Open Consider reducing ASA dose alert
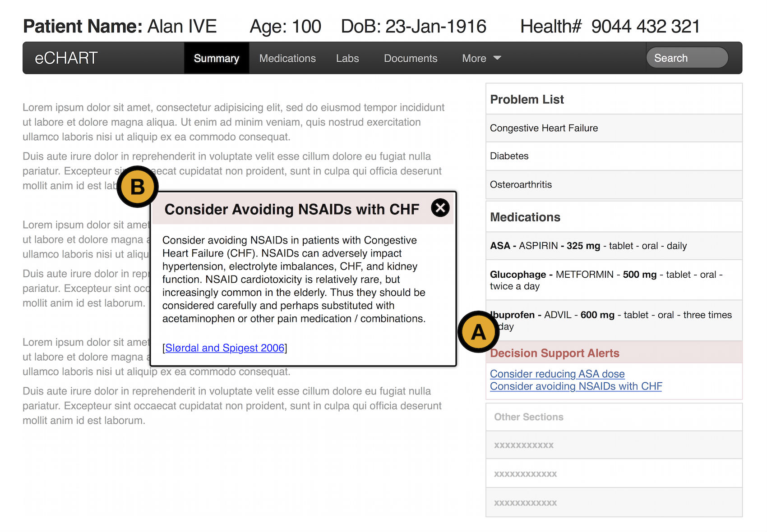Image resolution: width=767 pixels, height=532 pixels. coord(557,374)
